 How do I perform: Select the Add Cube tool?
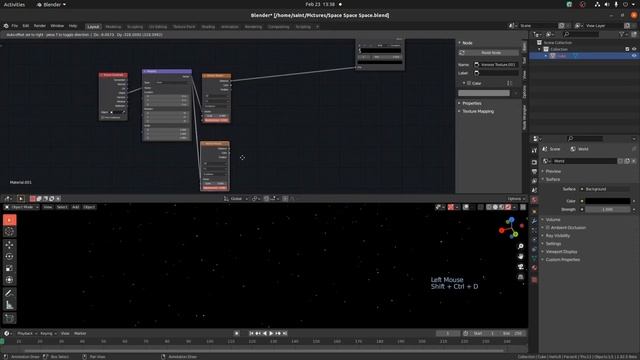pos(9,318)
